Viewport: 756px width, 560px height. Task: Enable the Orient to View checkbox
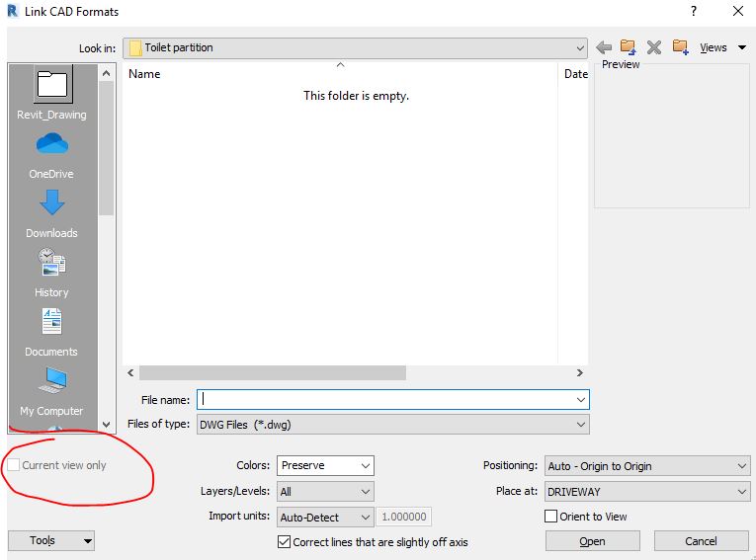click(x=550, y=517)
